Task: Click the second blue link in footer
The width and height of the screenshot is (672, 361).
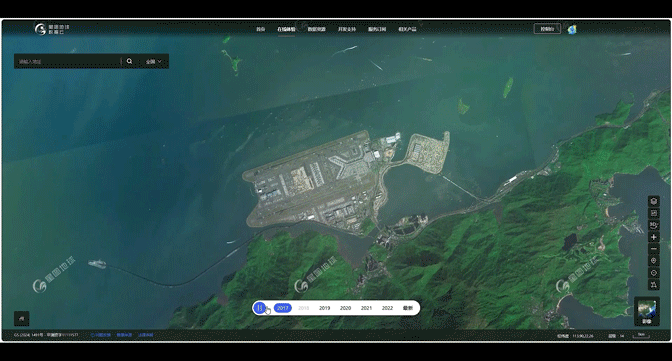Action: coord(124,335)
